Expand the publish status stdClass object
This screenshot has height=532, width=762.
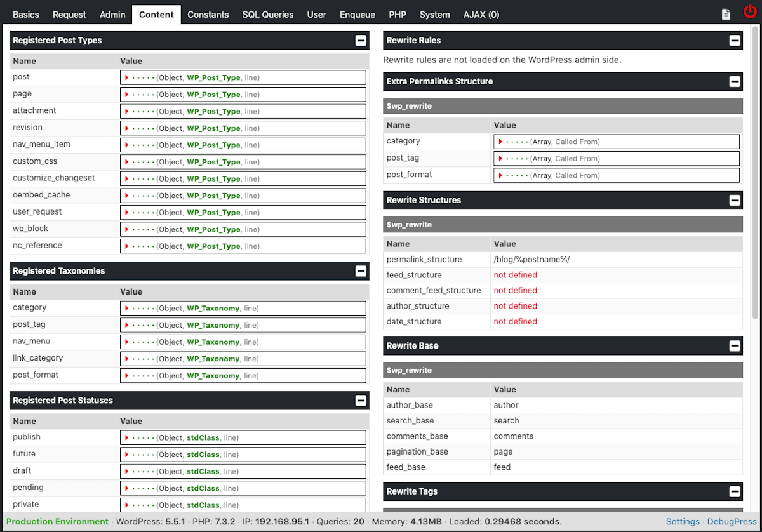click(128, 437)
